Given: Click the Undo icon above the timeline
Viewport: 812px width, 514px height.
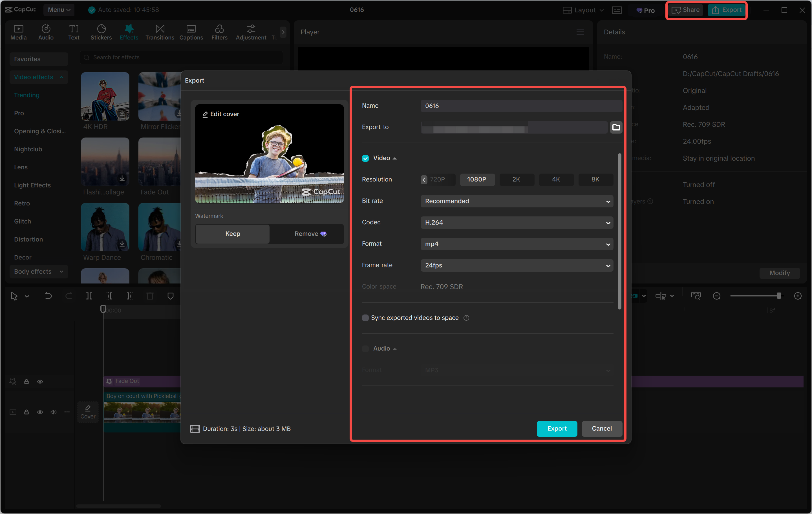Looking at the screenshot, I should coord(48,296).
